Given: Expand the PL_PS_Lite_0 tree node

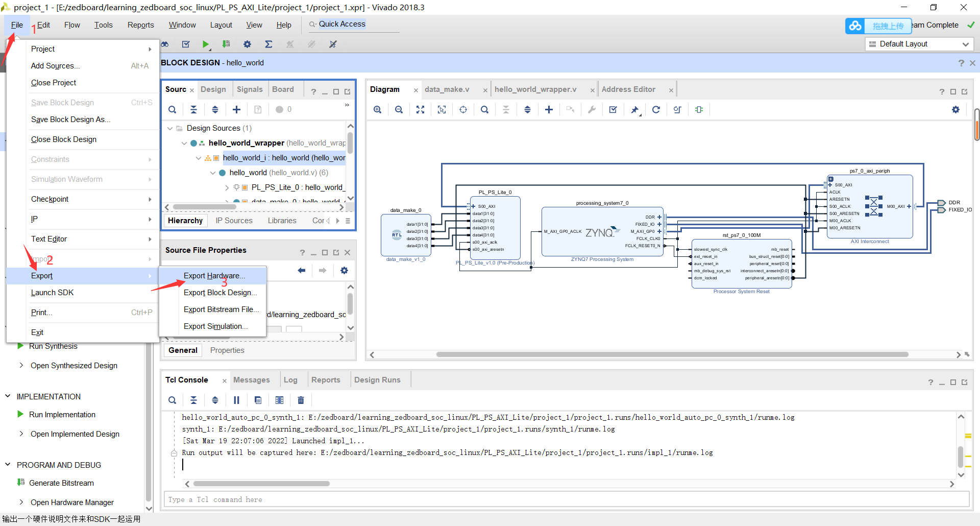Looking at the screenshot, I should pyautogui.click(x=227, y=187).
